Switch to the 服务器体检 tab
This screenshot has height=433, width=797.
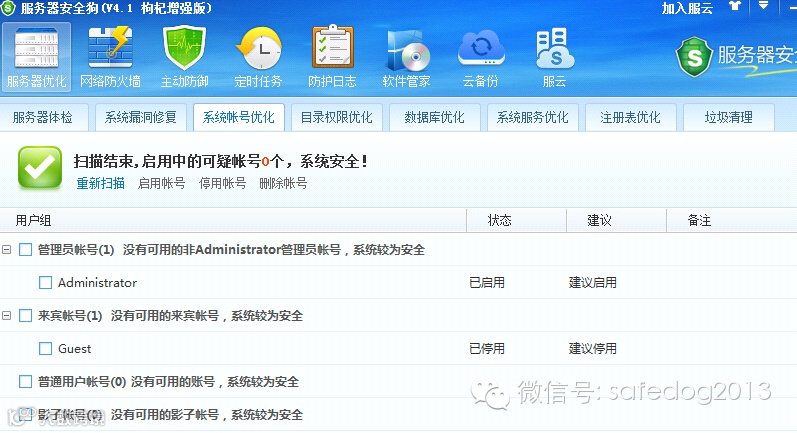click(x=44, y=117)
